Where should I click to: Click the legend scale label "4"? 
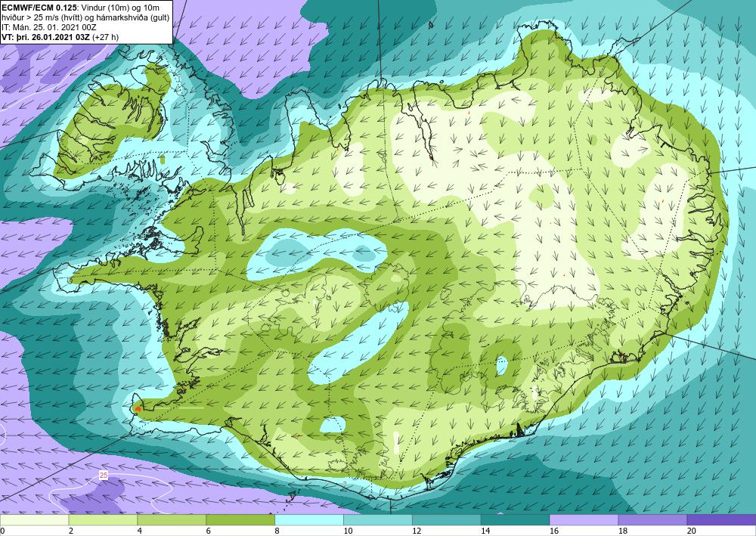[140, 531]
